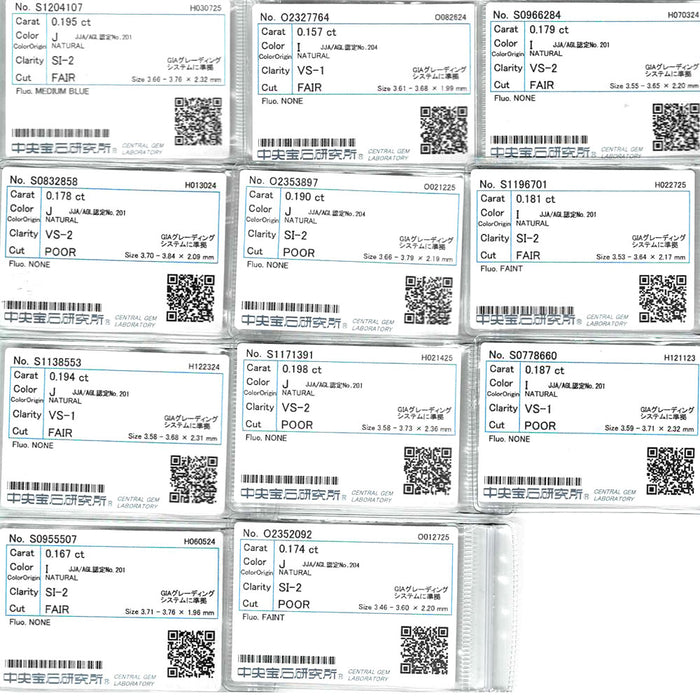Click the QR code on card O2353897
Image resolution: width=700 pixels, height=700 pixels.
pyautogui.click(x=429, y=300)
